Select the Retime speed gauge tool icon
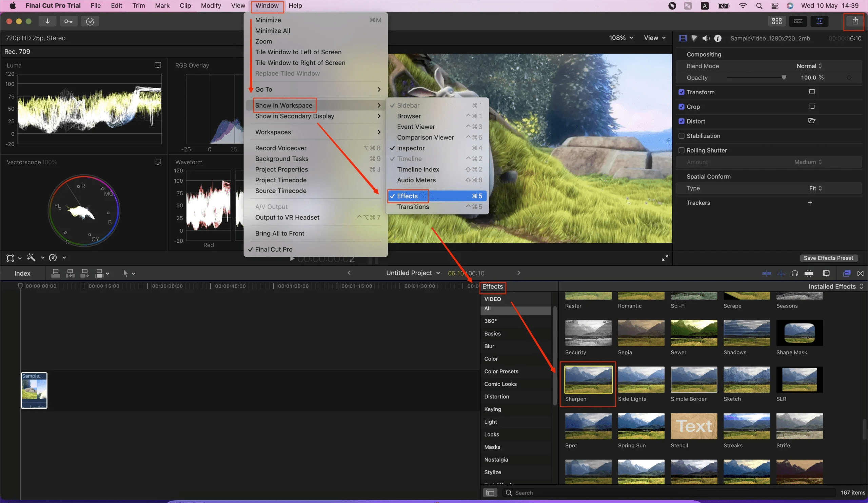This screenshot has height=503, width=868. click(x=53, y=258)
